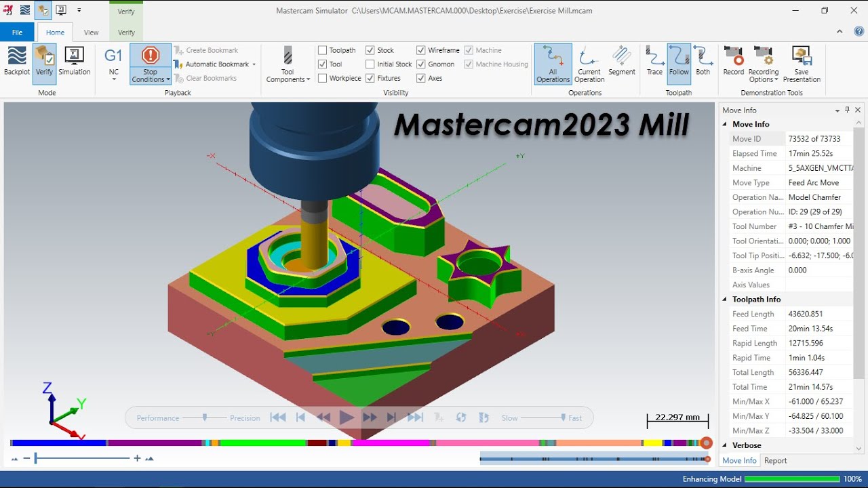Image resolution: width=868 pixels, height=488 pixels.
Task: Close the Move Info panel
Action: click(x=858, y=110)
